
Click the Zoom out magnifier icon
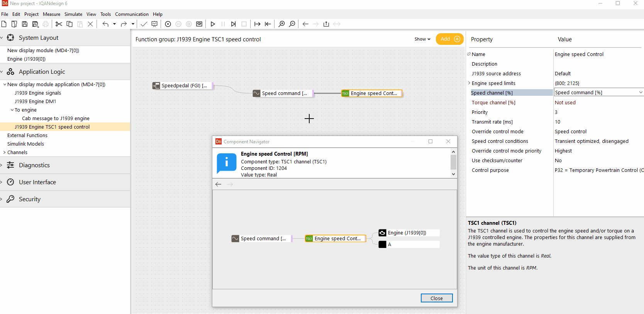[292, 24]
